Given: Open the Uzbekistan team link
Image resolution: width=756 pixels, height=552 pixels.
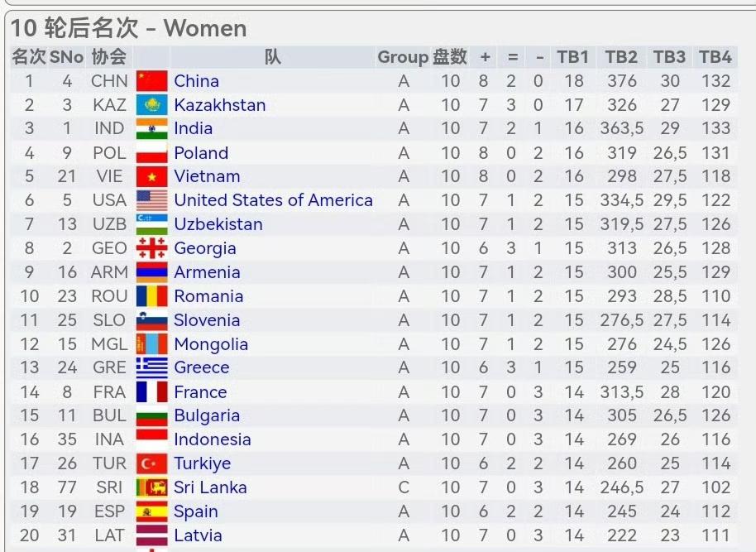Looking at the screenshot, I should pyautogui.click(x=218, y=224).
